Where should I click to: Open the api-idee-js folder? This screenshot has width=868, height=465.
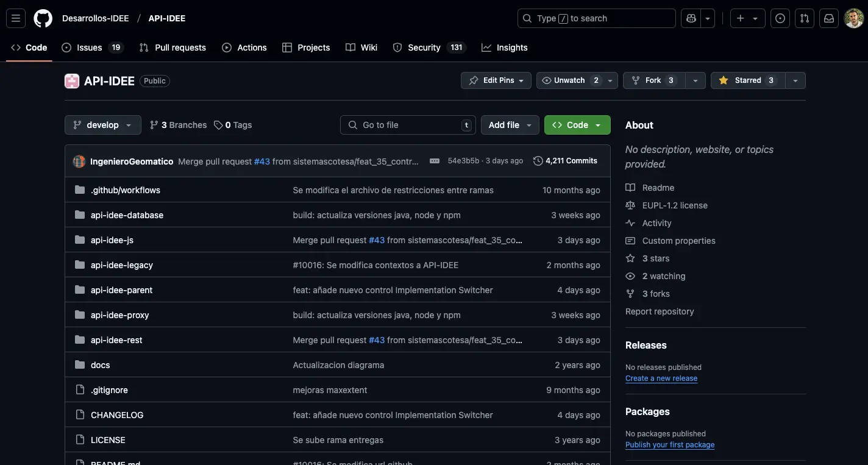(x=112, y=240)
